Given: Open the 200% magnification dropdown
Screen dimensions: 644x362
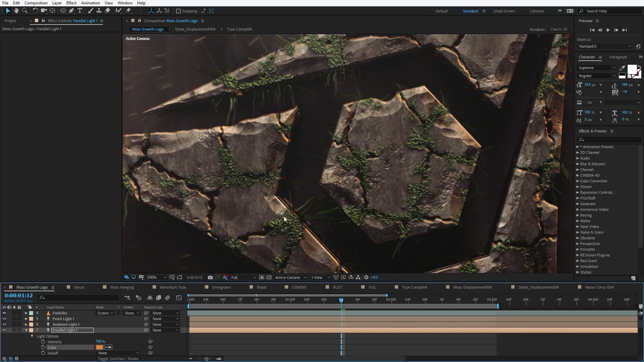Looking at the screenshot, I should click(x=157, y=278).
